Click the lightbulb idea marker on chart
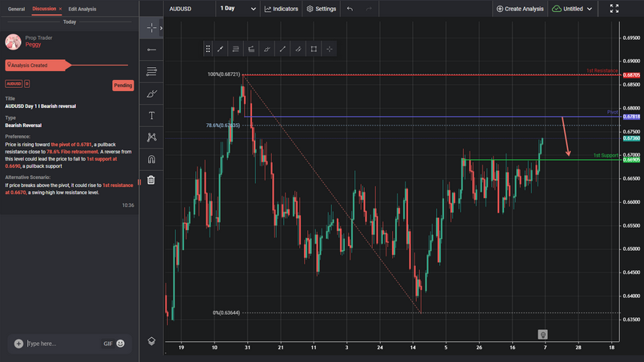Viewport: 644px width, 362px height. (x=542, y=335)
